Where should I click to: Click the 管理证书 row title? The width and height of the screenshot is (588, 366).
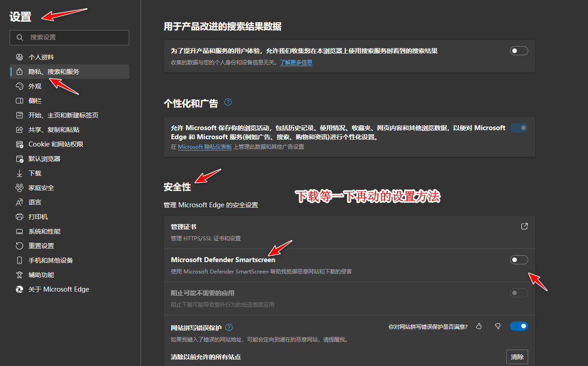pos(184,227)
